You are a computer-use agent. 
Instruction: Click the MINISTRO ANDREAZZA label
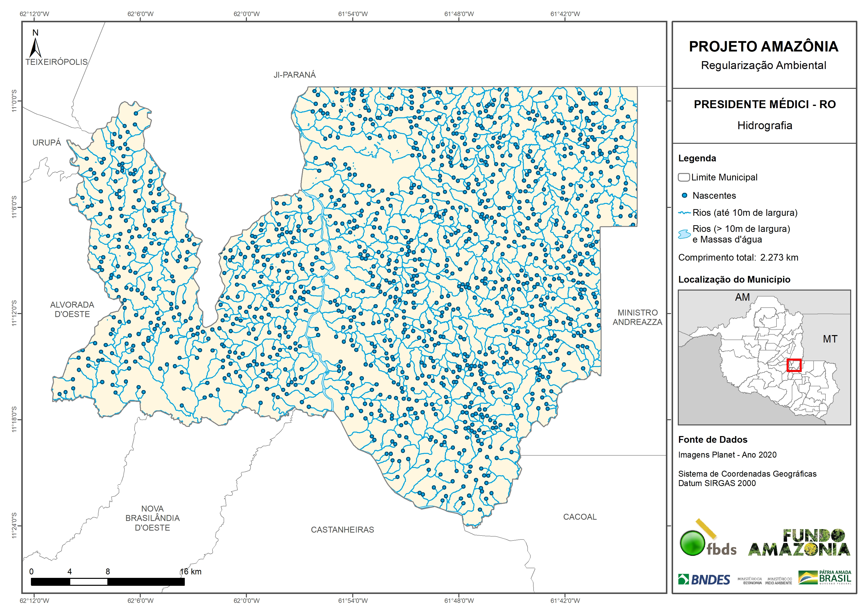pos(637,318)
